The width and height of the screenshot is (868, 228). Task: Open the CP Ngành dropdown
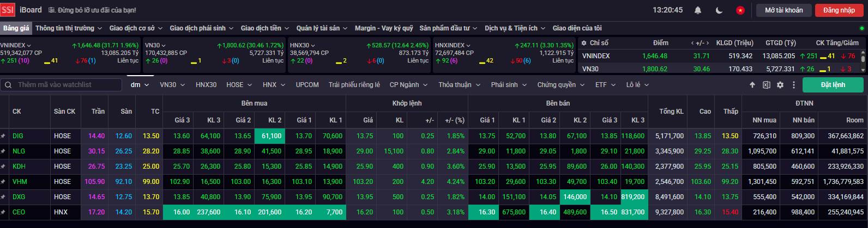pyautogui.click(x=408, y=85)
